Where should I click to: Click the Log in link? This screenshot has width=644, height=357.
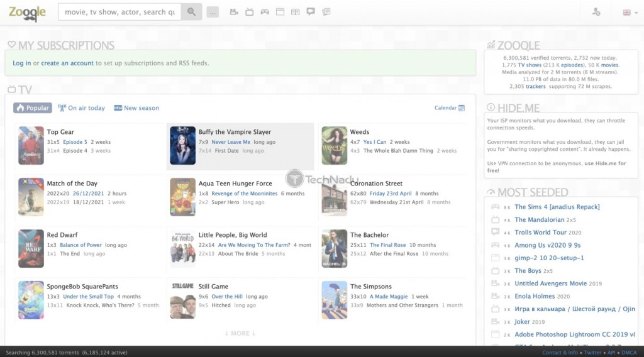(22, 63)
